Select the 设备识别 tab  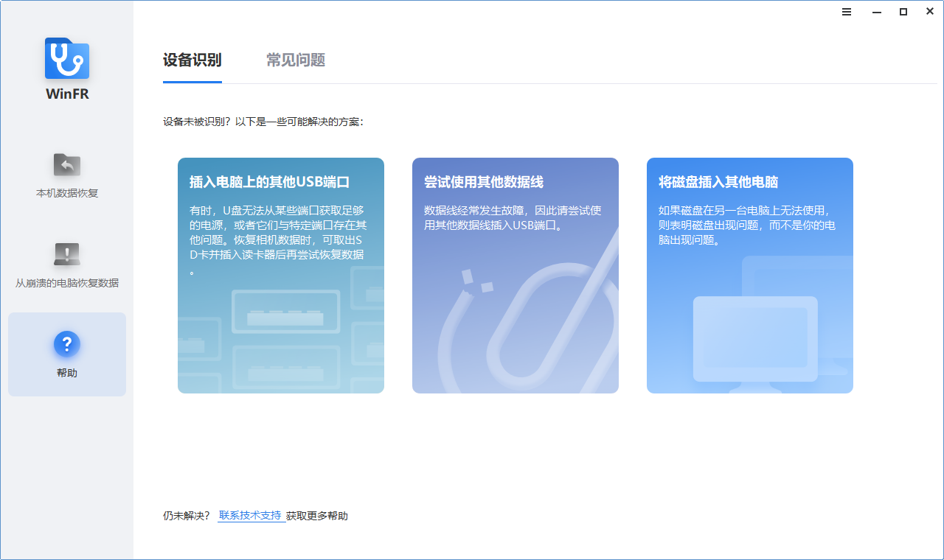(x=192, y=61)
